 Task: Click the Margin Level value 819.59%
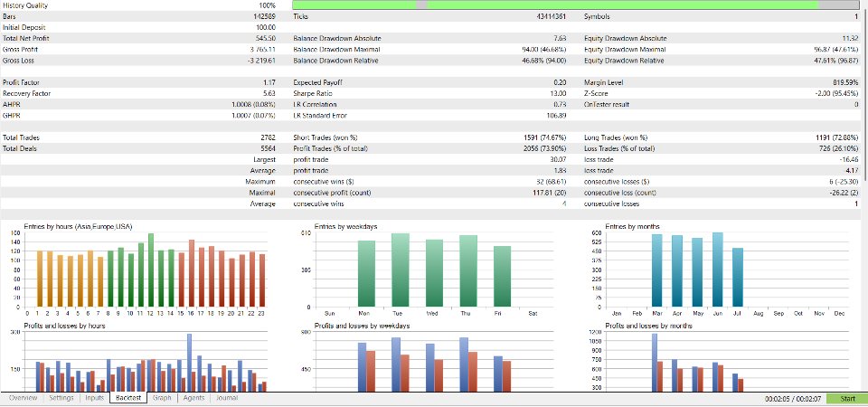click(x=846, y=82)
